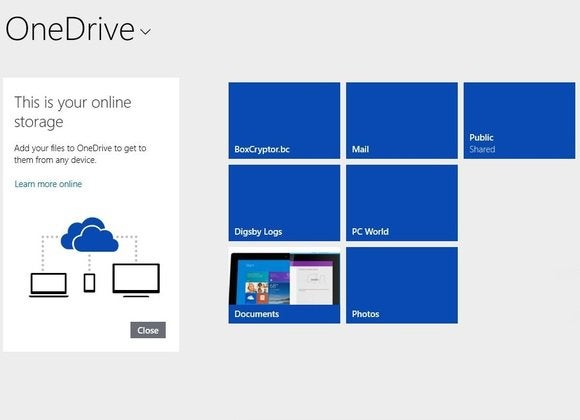Click the OneDrive heading text
The height and width of the screenshot is (420, 580).
click(x=70, y=29)
